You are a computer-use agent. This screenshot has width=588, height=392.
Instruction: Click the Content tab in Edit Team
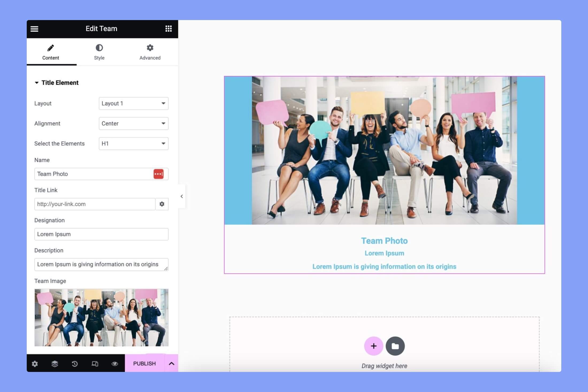pos(50,52)
